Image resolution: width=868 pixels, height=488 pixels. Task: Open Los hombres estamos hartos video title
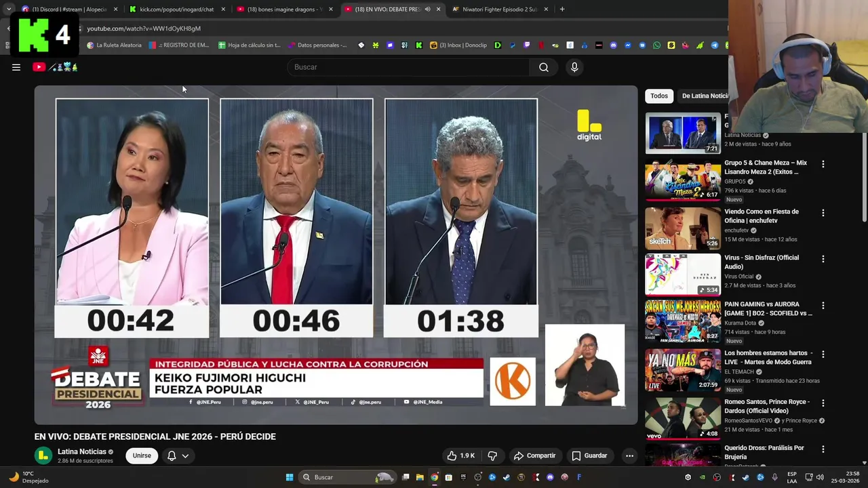(x=767, y=358)
